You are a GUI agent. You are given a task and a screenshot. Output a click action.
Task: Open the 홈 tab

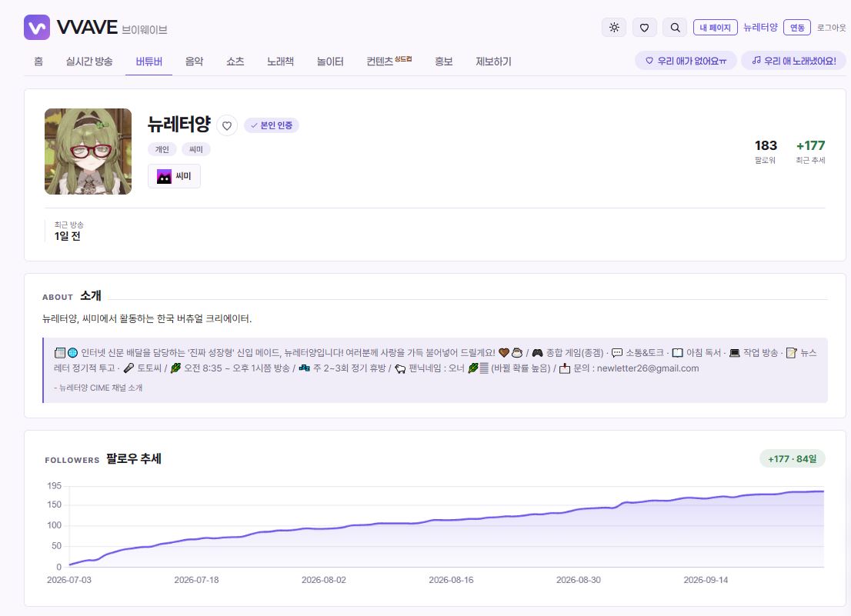[x=38, y=62]
